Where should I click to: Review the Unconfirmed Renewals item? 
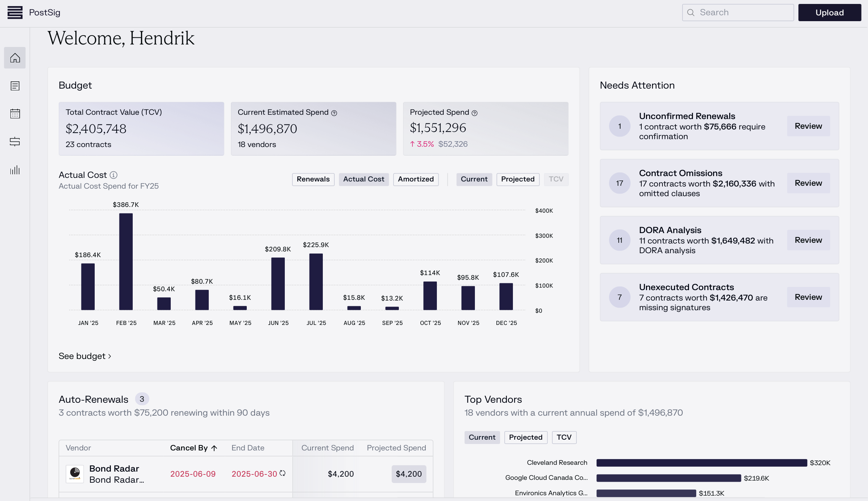[808, 126]
